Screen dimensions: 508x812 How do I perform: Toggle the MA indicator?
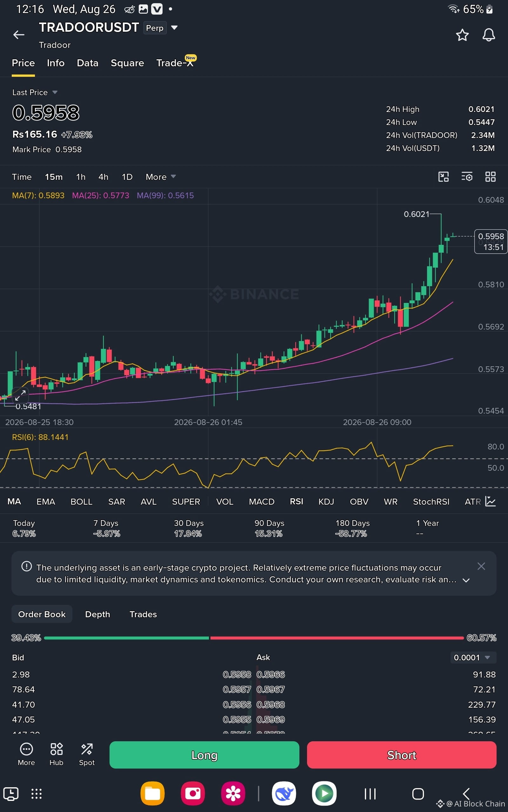pyautogui.click(x=14, y=501)
